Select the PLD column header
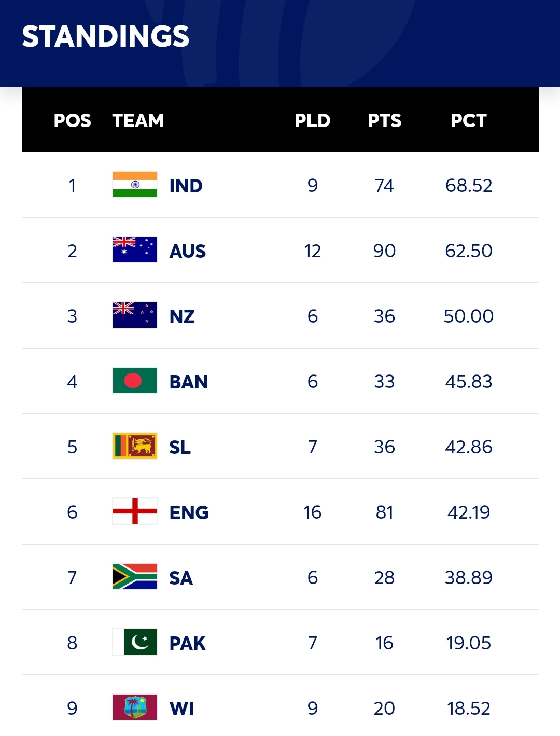 coord(313,120)
